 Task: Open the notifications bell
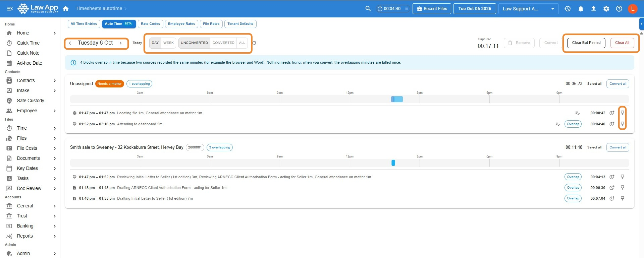(581, 9)
